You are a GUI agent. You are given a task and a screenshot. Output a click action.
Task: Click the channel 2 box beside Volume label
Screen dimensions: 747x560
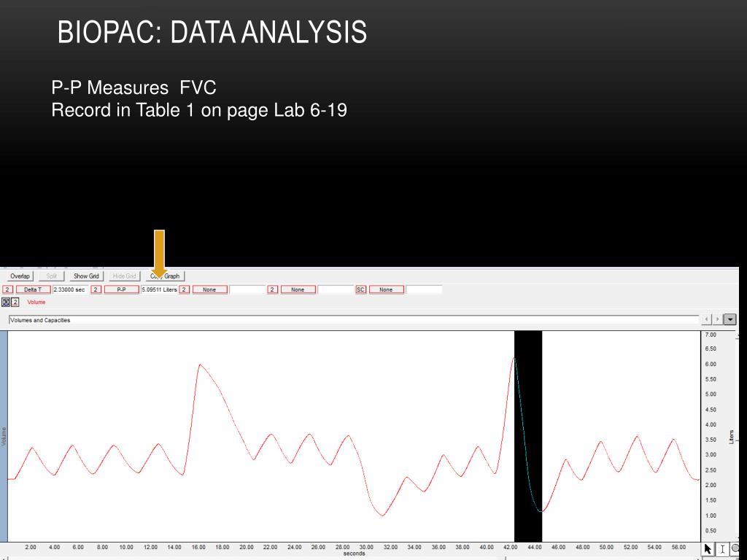(x=15, y=302)
